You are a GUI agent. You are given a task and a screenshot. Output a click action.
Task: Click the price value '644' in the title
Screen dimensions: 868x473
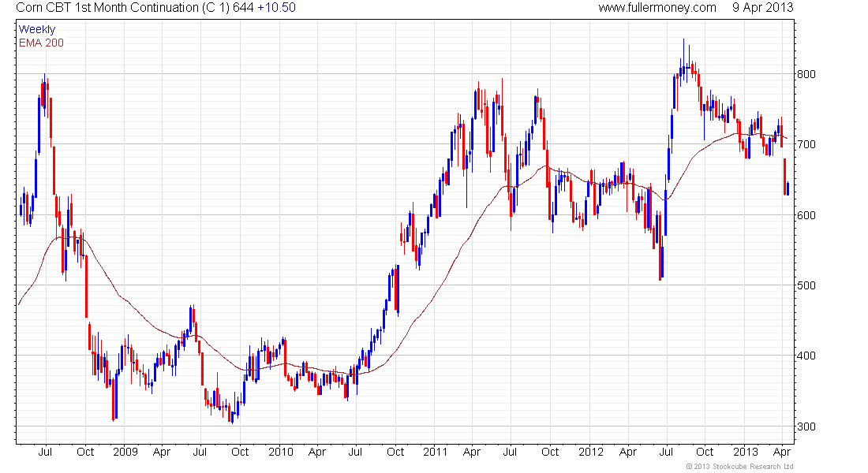pos(243,8)
